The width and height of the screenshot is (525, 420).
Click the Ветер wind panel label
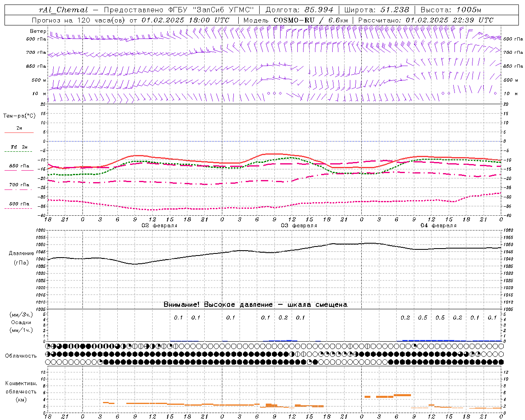pos(38,31)
